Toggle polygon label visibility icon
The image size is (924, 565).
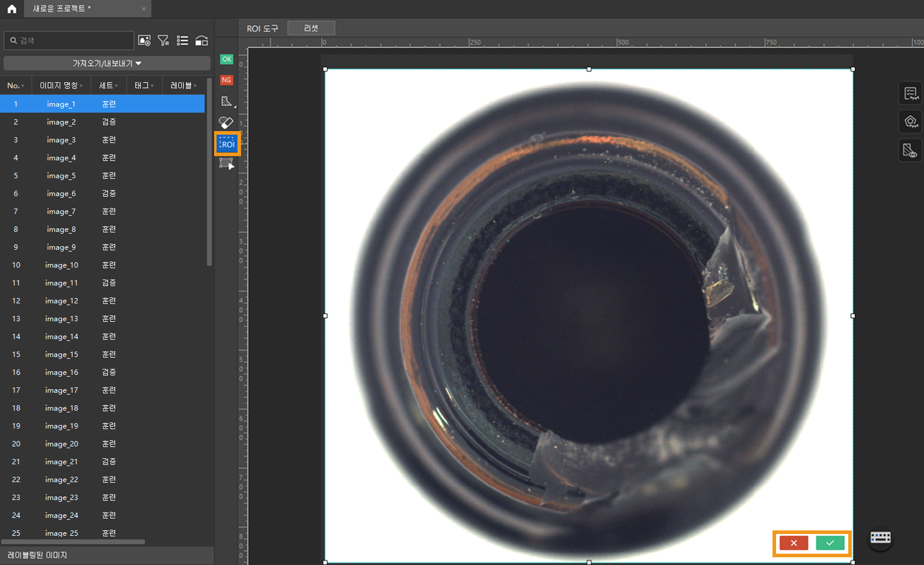point(910,122)
